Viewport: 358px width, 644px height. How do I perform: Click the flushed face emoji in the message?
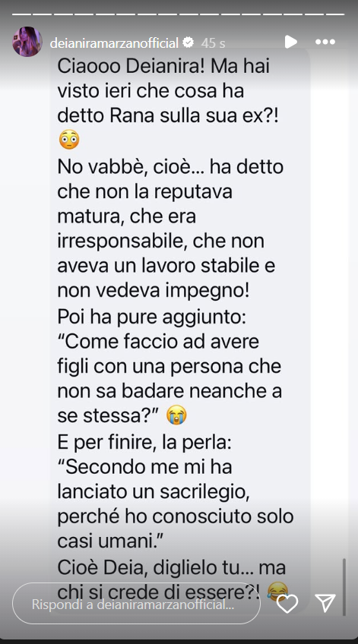click(68, 140)
